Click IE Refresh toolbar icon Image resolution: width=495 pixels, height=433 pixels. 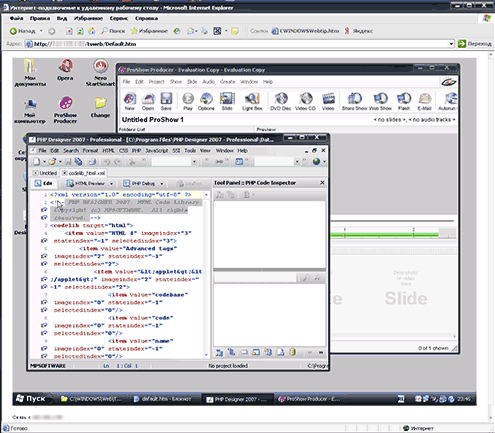coord(80,31)
